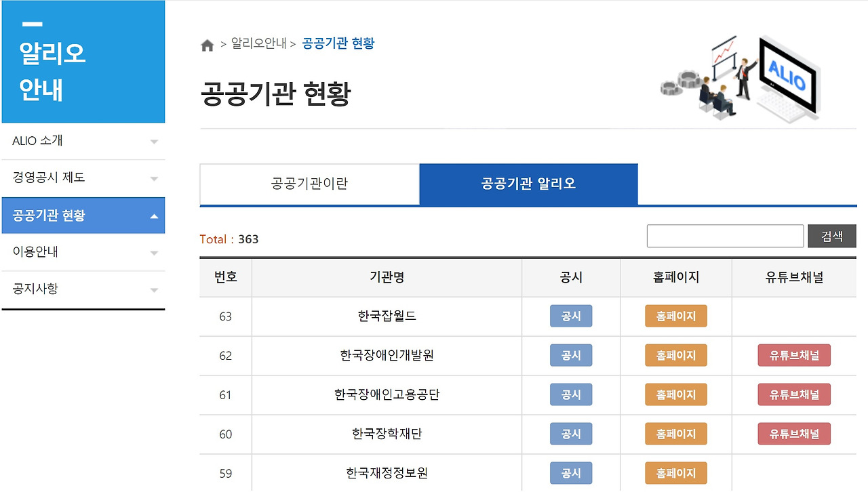The image size is (868, 492).
Task: Click the 유튜브채널 column header
Action: tap(794, 277)
